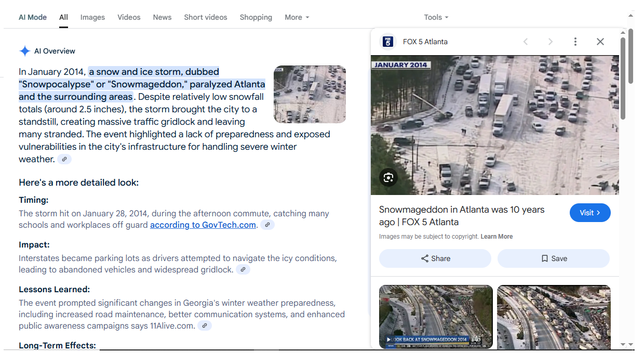Click the Impact: heading
The width and height of the screenshot is (644, 364).
34,245
